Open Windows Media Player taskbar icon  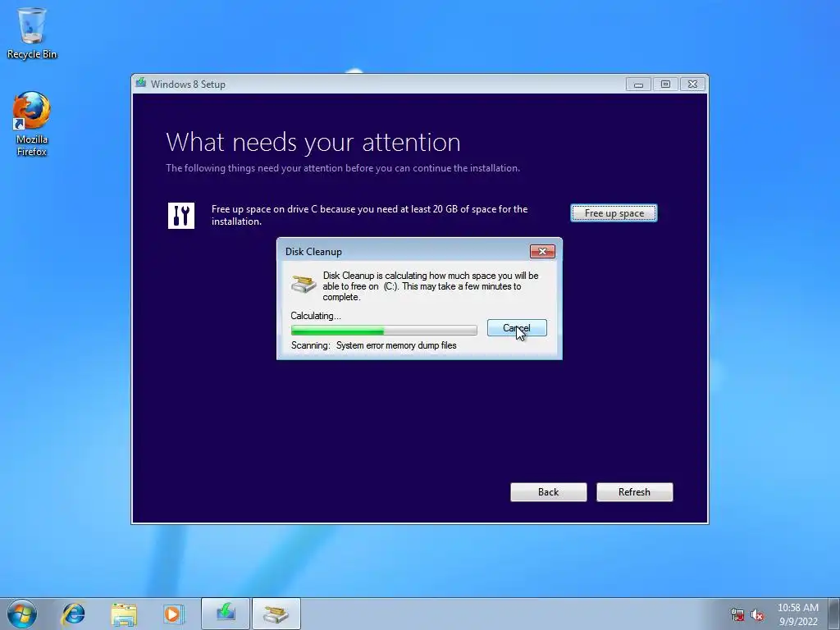click(x=174, y=614)
